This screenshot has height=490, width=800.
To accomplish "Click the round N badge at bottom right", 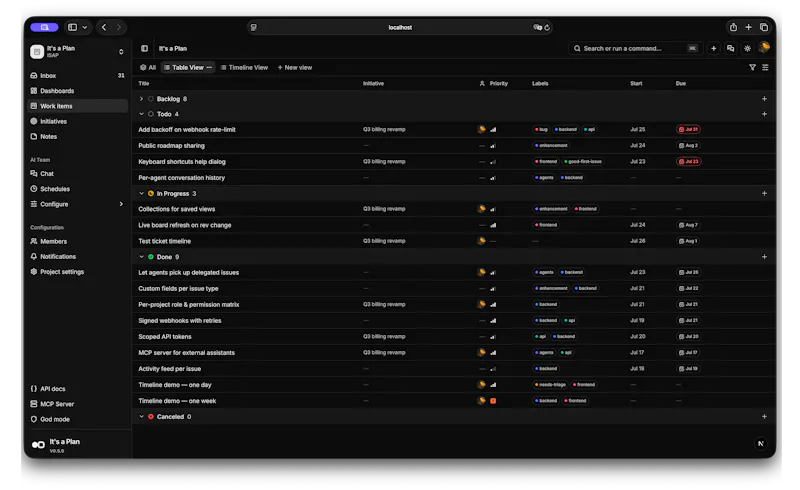I will [760, 444].
